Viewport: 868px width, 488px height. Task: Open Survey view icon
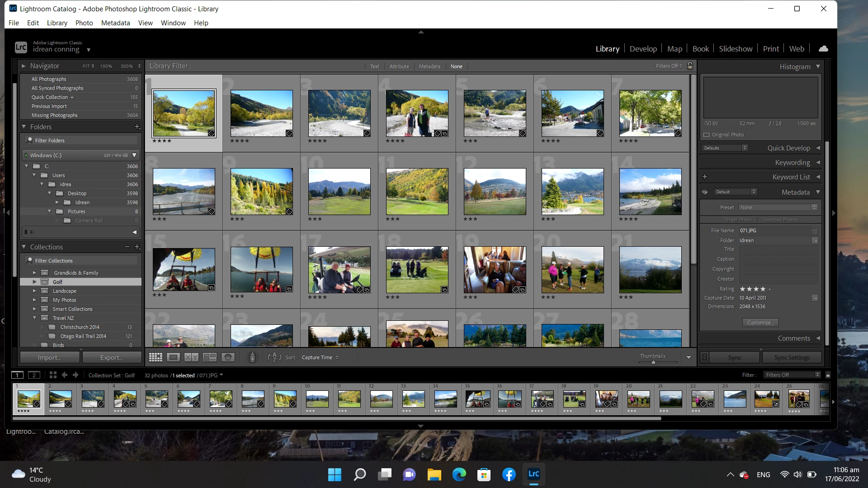(210, 357)
